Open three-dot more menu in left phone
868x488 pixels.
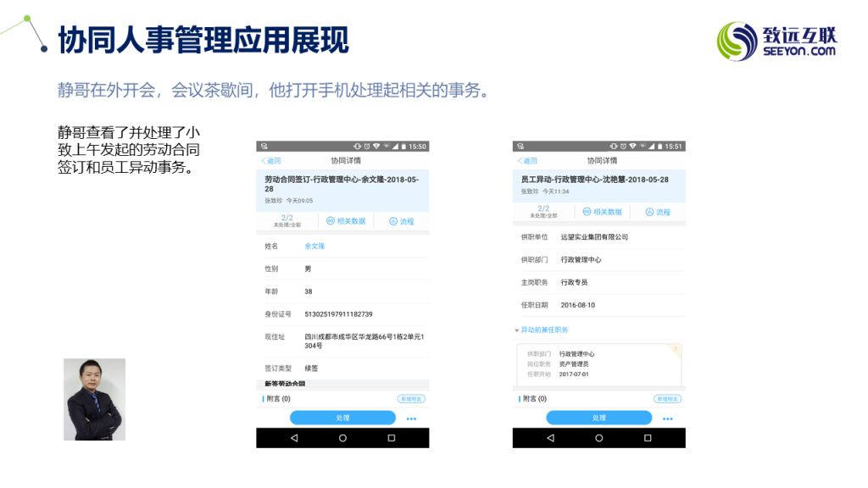(x=411, y=419)
